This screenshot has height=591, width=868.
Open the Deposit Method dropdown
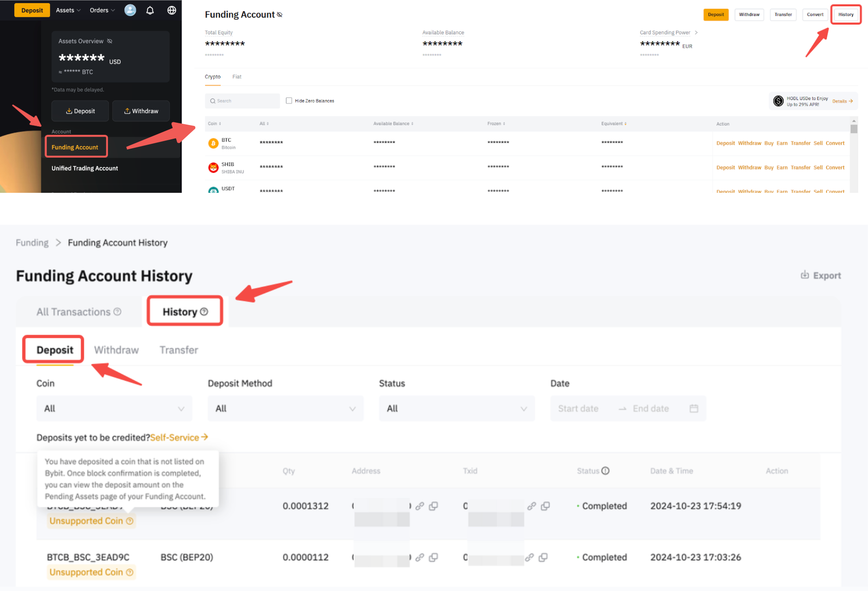(285, 408)
